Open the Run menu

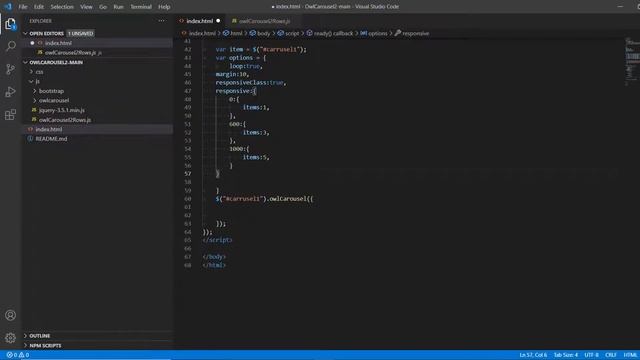tap(118, 7)
